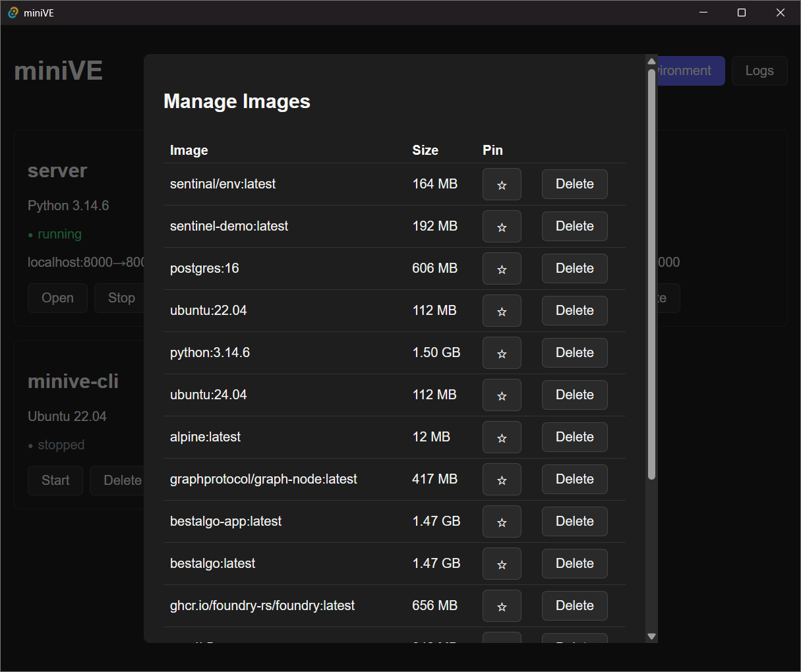Click the stopped status of minive-cli
Screen dimensions: 801x672
click(x=57, y=445)
